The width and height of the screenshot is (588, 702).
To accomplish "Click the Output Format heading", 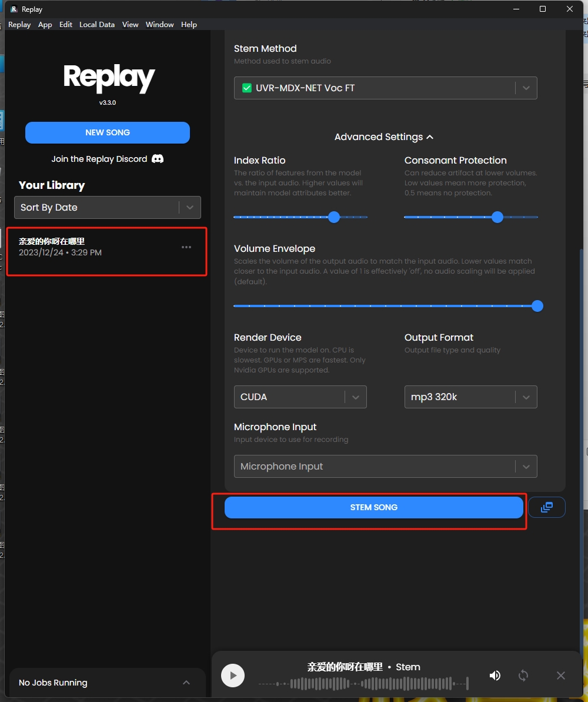I will [x=439, y=338].
